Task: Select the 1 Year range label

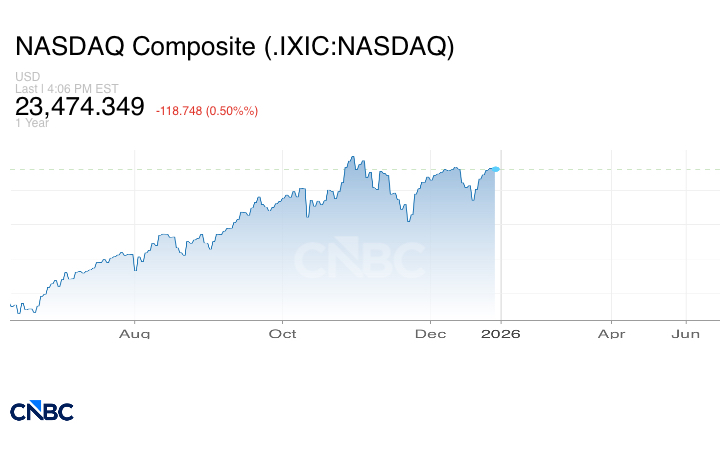Action: 32,123
